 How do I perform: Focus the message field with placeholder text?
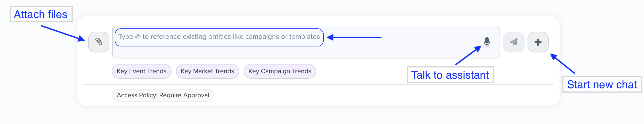click(219, 37)
